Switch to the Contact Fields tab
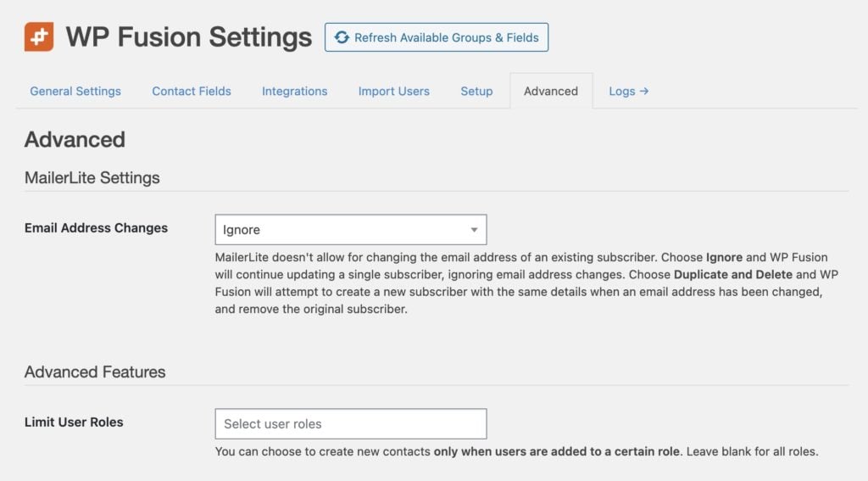 (x=192, y=91)
